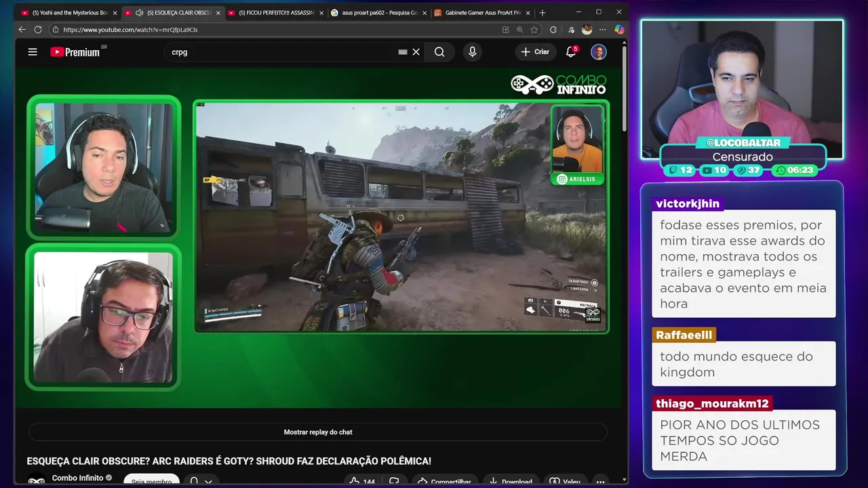Open the YouTube account avatar menu
This screenshot has width=868, height=488.
(x=598, y=52)
